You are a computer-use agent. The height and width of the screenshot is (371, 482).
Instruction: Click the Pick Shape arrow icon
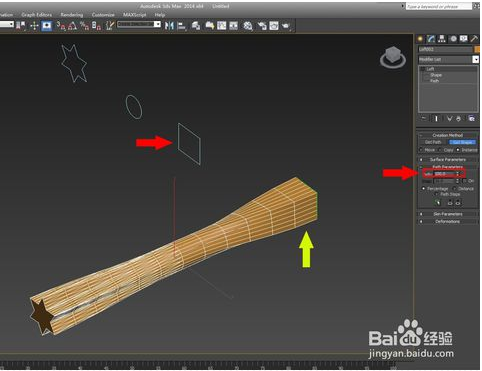point(438,202)
